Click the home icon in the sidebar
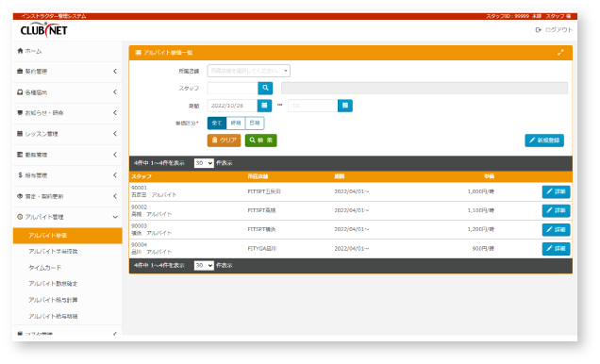Image resolution: width=600 pixels, height=364 pixels. 20,51
